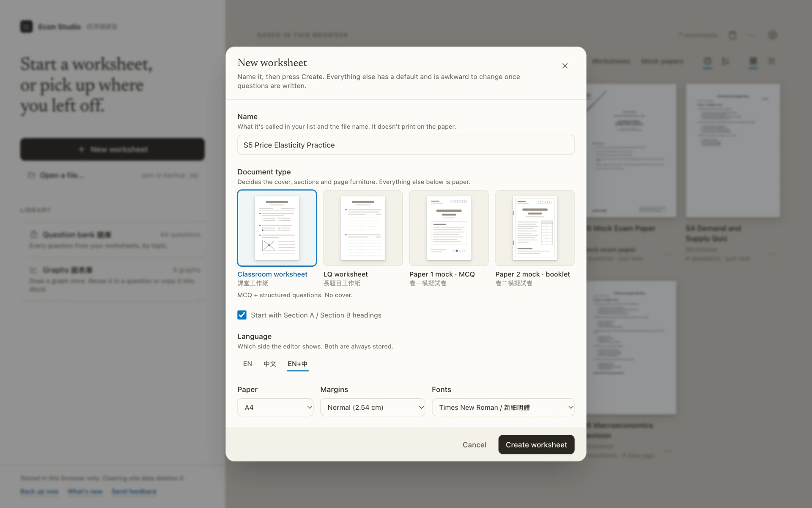Screen dimensions: 812x508
Task: Click the Question bank icon in Library
Action: point(34,235)
